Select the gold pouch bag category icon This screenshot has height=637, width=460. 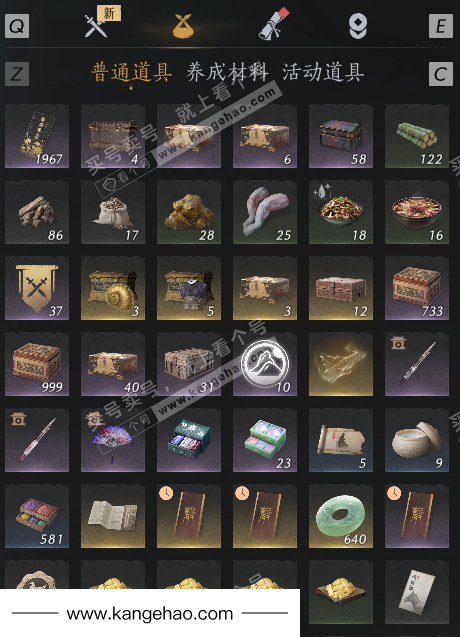[183, 26]
